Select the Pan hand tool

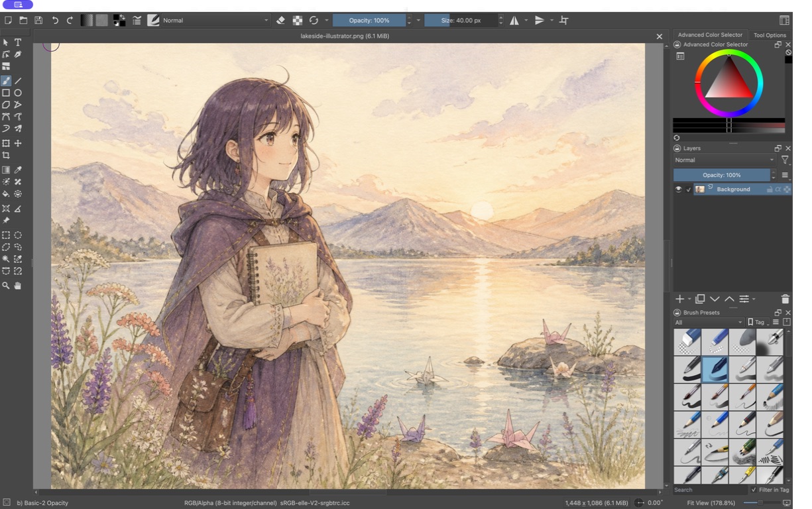tap(18, 286)
